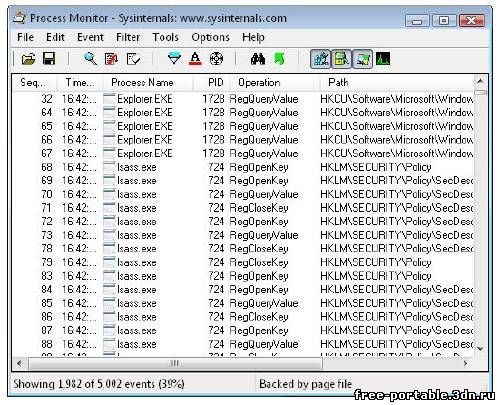Screen dimensions: 500x405
Task: Sort by the PID column header
Action: pyautogui.click(x=211, y=83)
